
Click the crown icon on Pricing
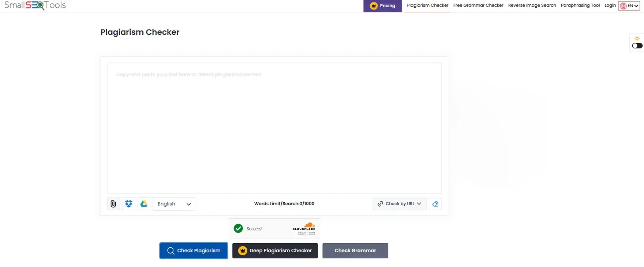[374, 6]
